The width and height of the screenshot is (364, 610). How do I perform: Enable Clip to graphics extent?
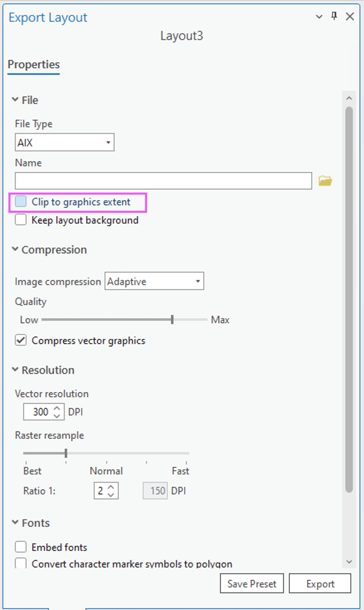[21, 202]
